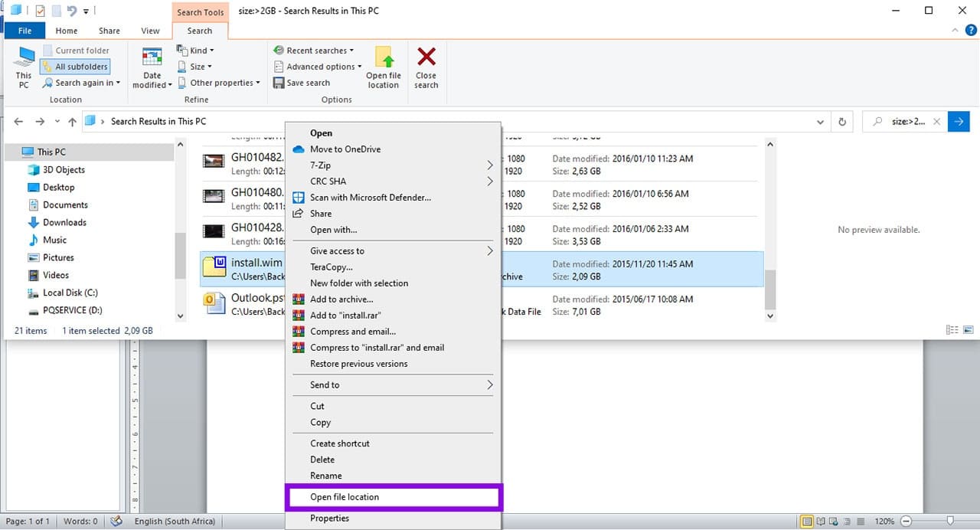Click the Forward navigation arrow
The width and height of the screenshot is (980, 530).
[x=40, y=122]
